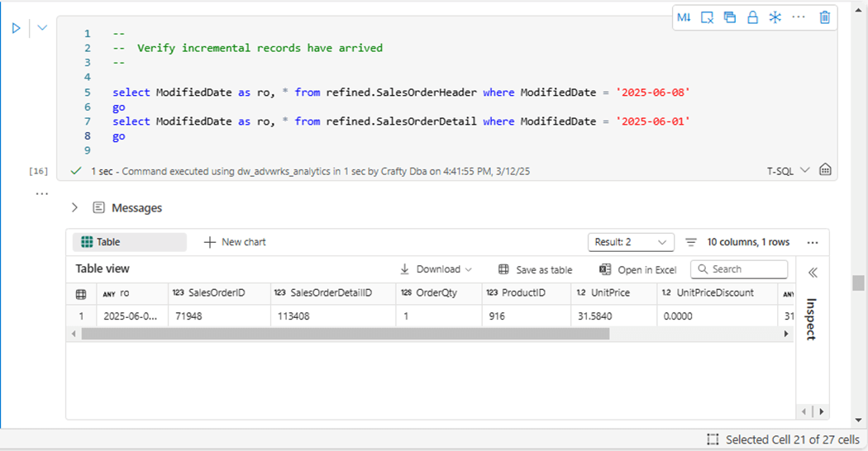Open results in Excel

tap(637, 269)
